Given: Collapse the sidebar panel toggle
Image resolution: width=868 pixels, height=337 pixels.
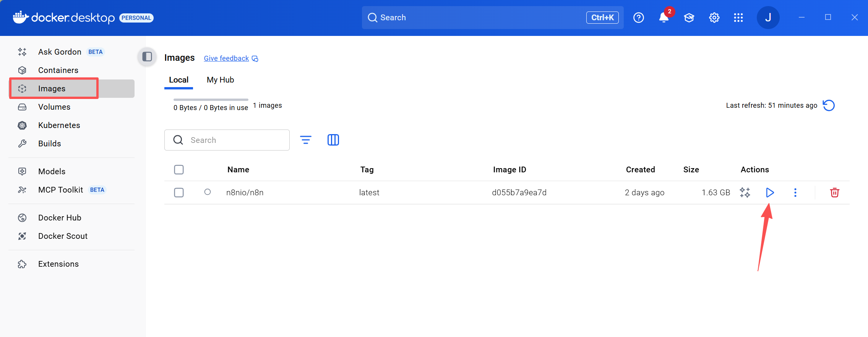Looking at the screenshot, I should (147, 57).
